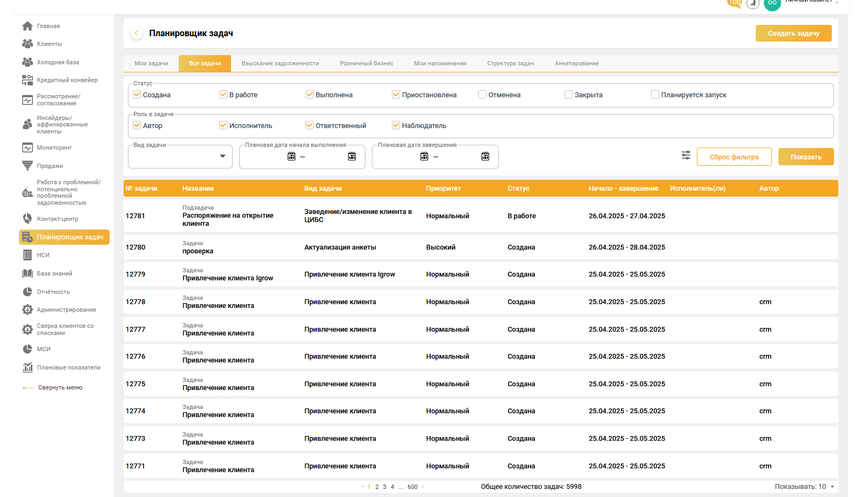Open База знаний book icon
Screen dimensions: 868x497
coord(28,273)
